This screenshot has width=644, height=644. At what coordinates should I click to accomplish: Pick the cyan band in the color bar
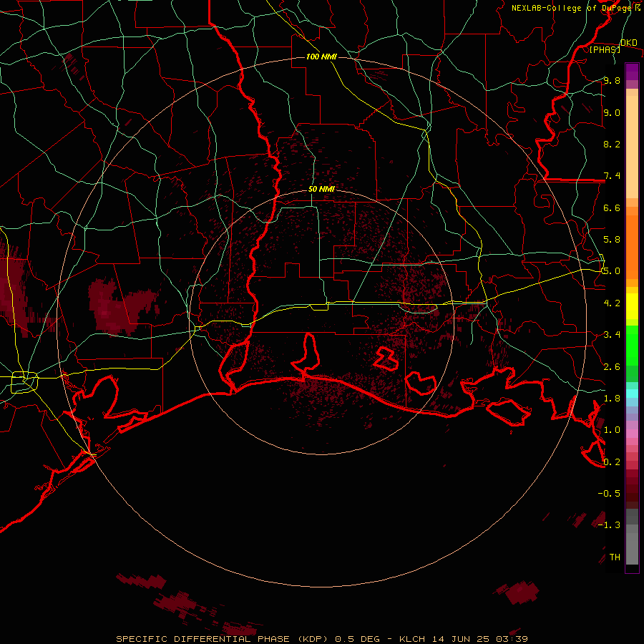(x=632, y=394)
